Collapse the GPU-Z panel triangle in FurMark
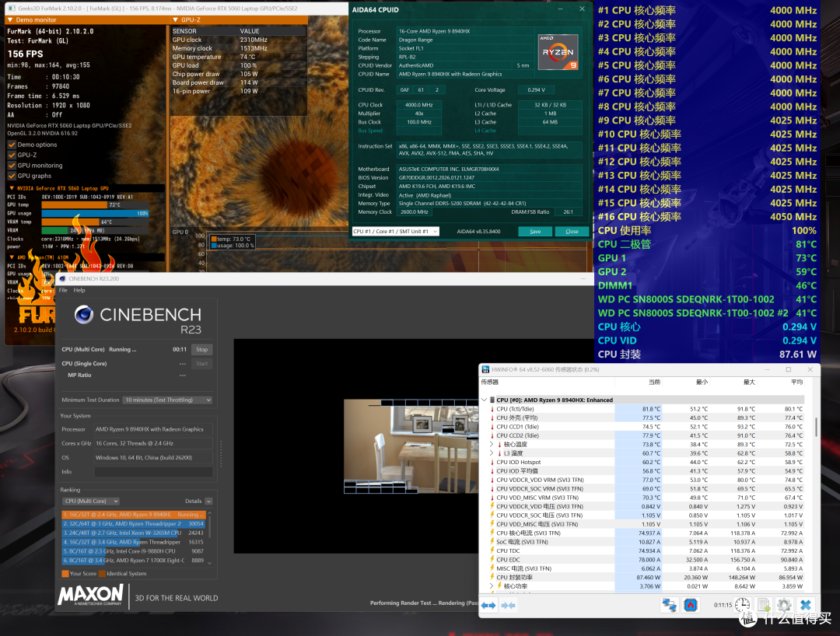Image resolution: width=840 pixels, height=636 pixels. coord(175,19)
